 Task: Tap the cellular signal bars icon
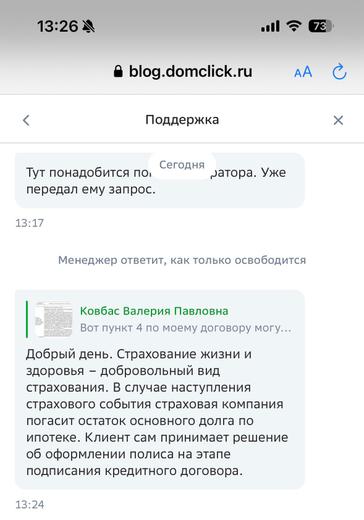tap(270, 27)
